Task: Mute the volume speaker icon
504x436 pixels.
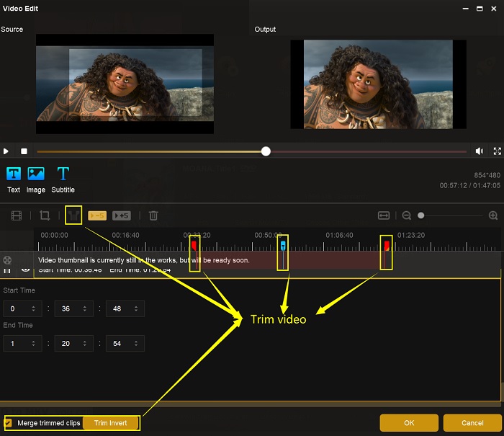Action: [x=479, y=151]
